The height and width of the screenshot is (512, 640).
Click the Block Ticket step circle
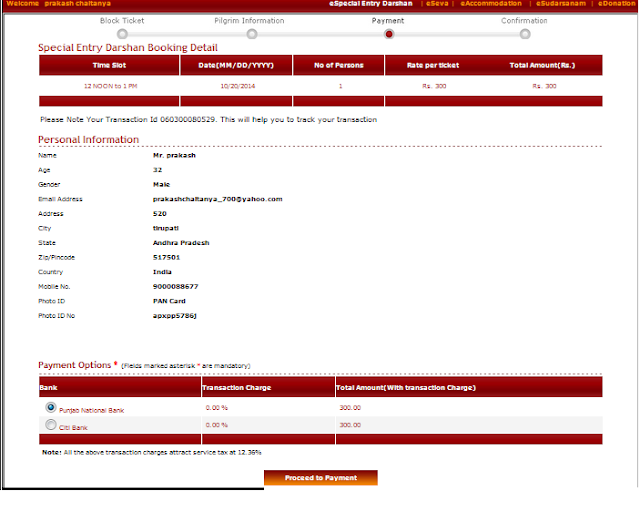click(122, 34)
